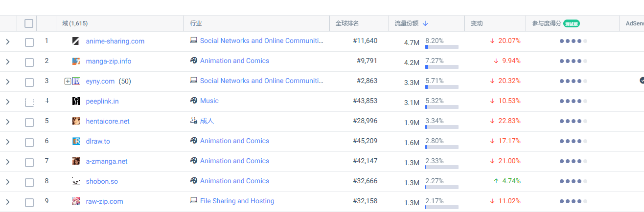Open the eyny.com link
This screenshot has height=212, width=644.
[100, 81]
